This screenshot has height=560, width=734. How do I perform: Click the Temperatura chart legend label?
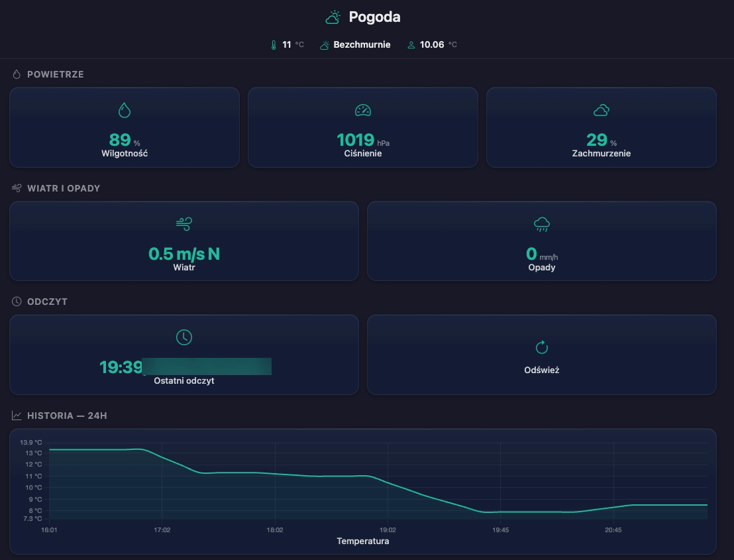tap(363, 541)
